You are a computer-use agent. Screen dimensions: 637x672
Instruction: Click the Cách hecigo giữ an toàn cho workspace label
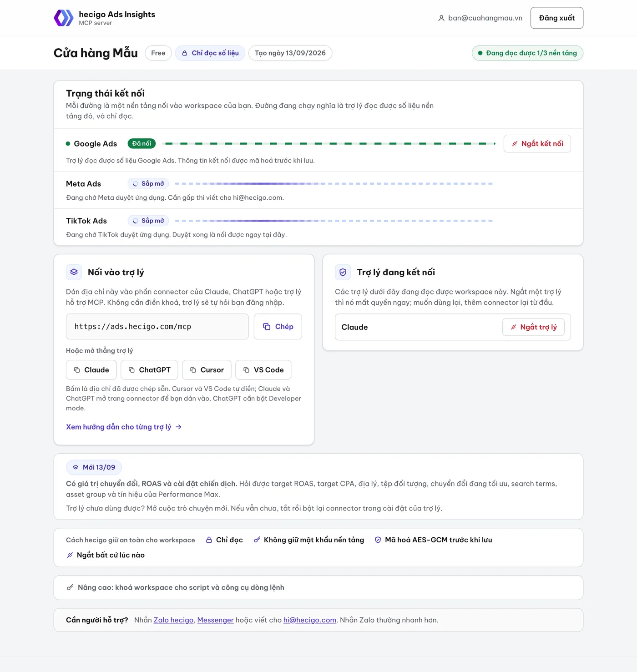click(131, 540)
